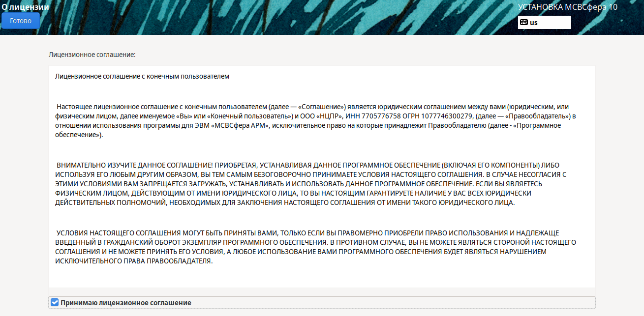This screenshot has height=316, width=644.
Task: Click the О лицензии page title
Action: point(25,7)
